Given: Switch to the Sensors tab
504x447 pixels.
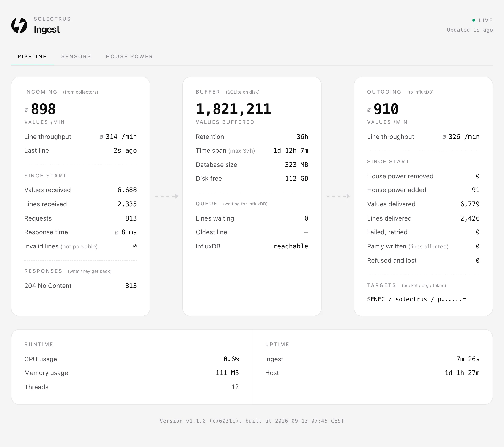Looking at the screenshot, I should point(76,56).
